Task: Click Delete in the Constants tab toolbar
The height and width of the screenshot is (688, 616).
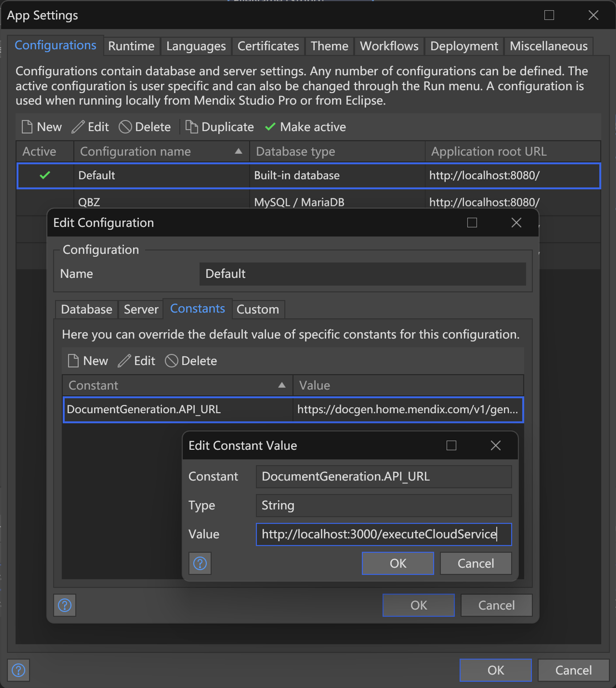Action: 191,361
